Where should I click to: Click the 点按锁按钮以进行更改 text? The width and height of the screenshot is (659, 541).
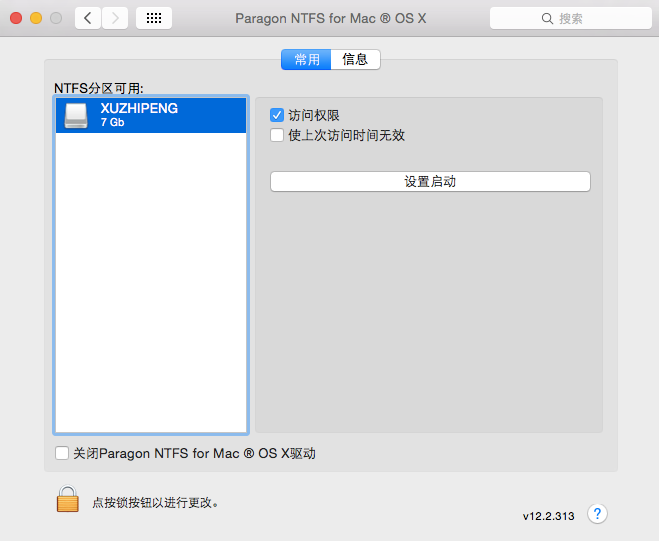tap(155, 502)
